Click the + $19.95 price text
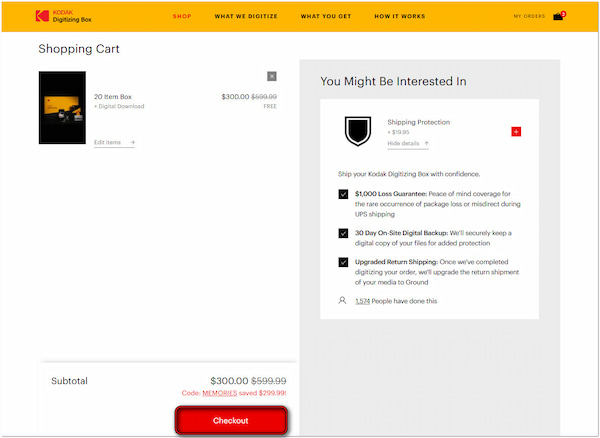This screenshot has width=600, height=438. [398, 132]
